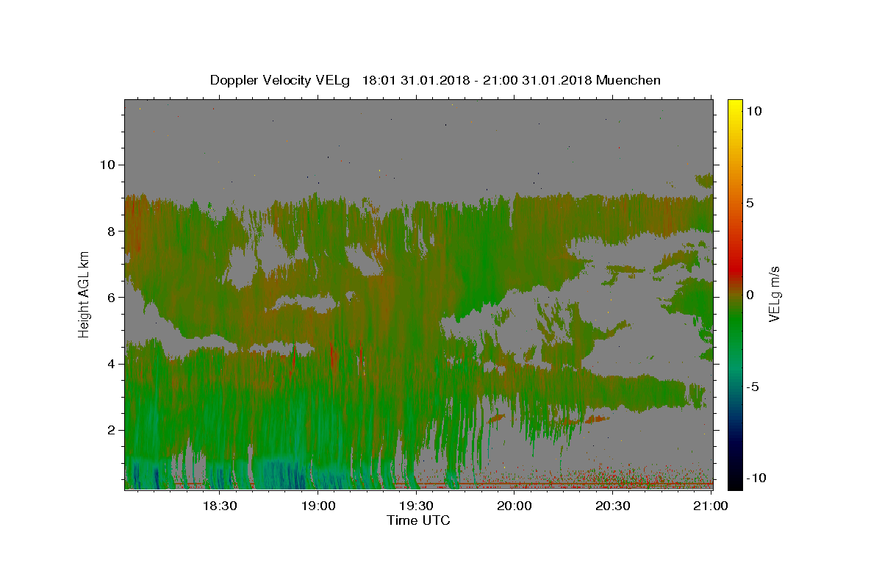Click the "Time UTC" axis label
Image resolution: width=882 pixels, height=588 pixels.
coord(418,520)
